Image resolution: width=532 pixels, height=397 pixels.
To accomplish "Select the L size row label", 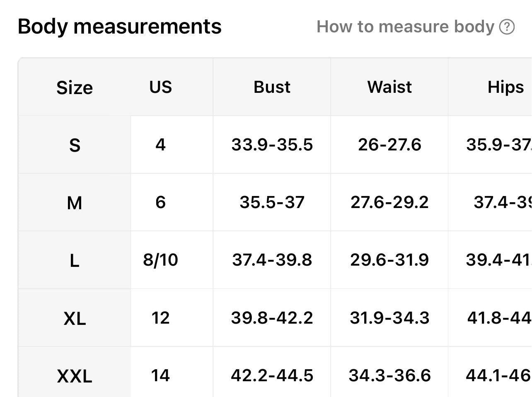I will [75, 261].
